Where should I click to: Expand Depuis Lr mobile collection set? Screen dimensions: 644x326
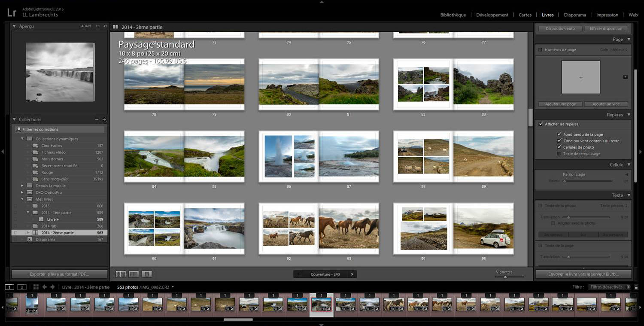pyautogui.click(x=22, y=186)
